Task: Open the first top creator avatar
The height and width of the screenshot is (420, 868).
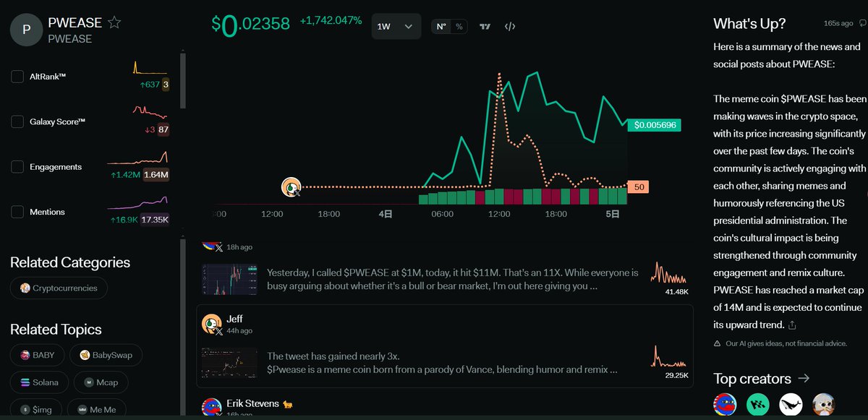Action: tap(724, 404)
